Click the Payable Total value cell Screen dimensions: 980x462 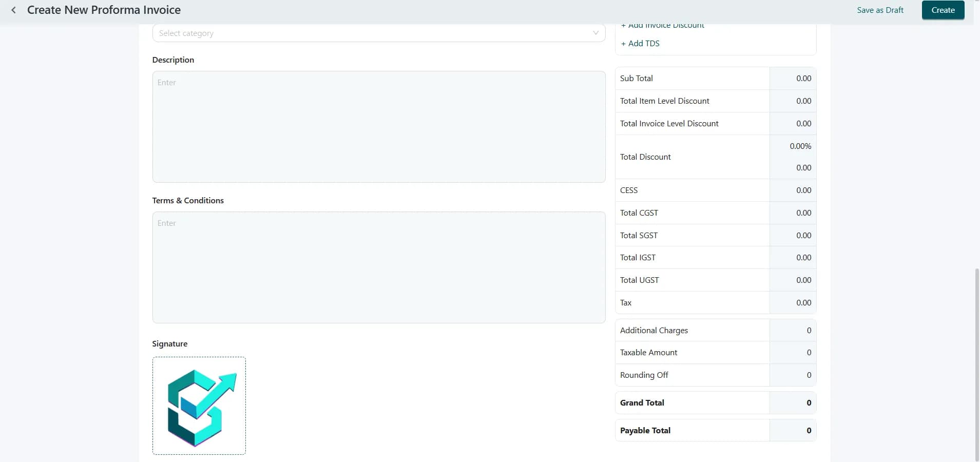coord(793,431)
